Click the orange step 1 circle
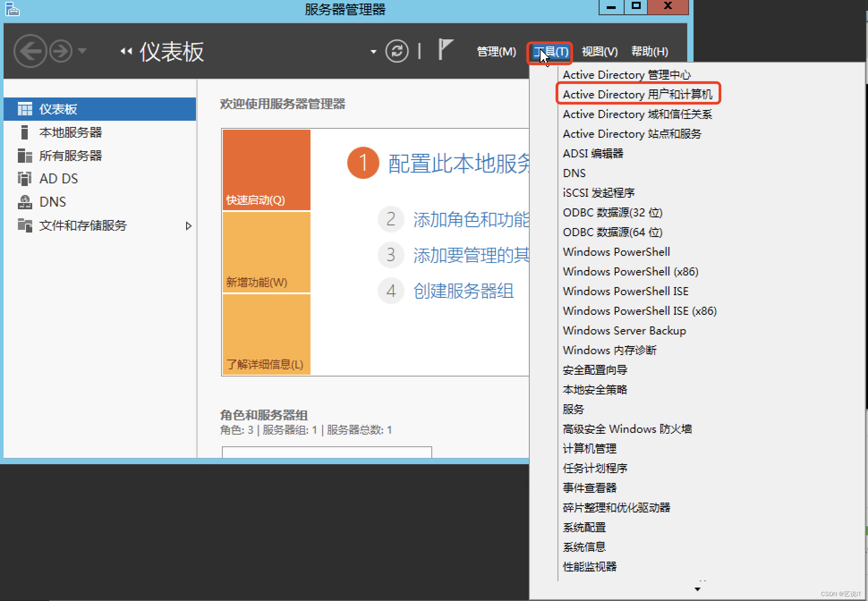The width and height of the screenshot is (868, 601). click(363, 163)
